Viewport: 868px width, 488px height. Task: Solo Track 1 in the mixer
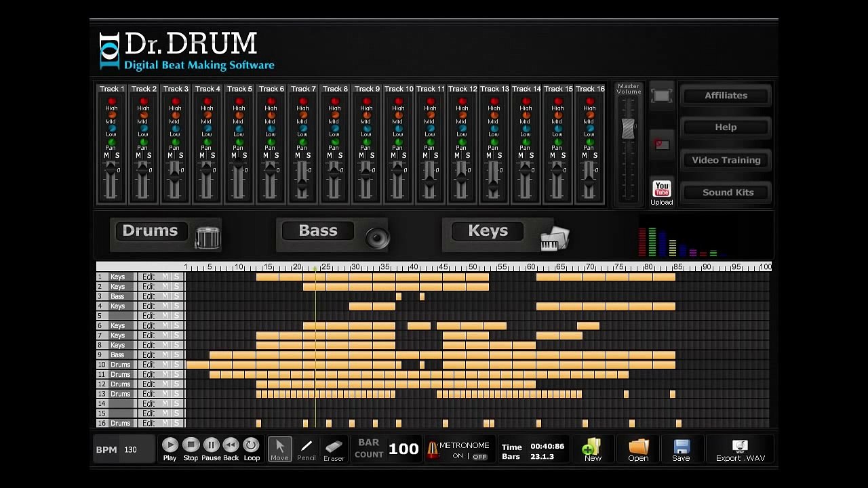[x=117, y=156]
